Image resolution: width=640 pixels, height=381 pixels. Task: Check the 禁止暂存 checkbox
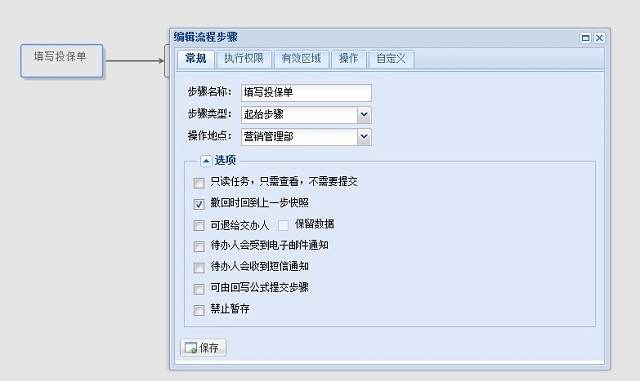click(x=199, y=310)
